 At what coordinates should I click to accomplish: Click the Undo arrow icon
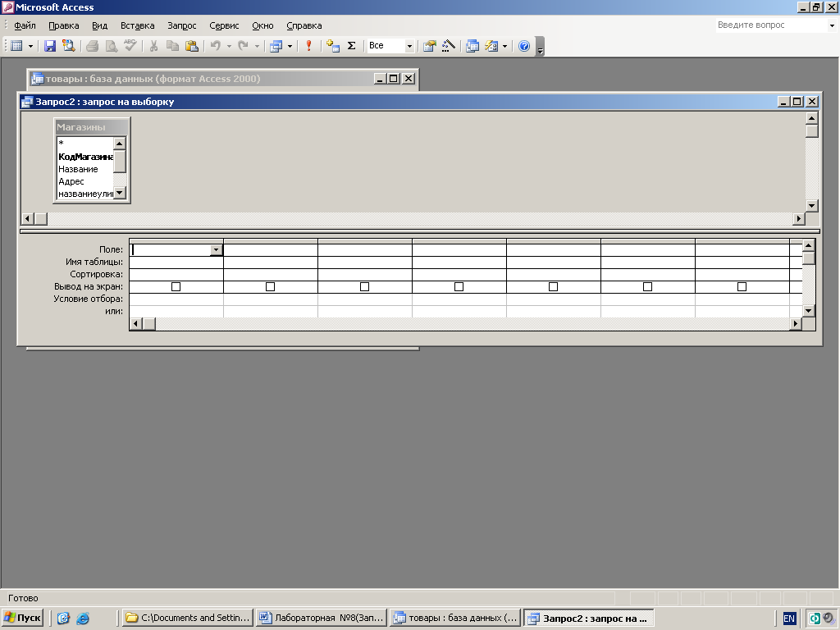point(216,46)
